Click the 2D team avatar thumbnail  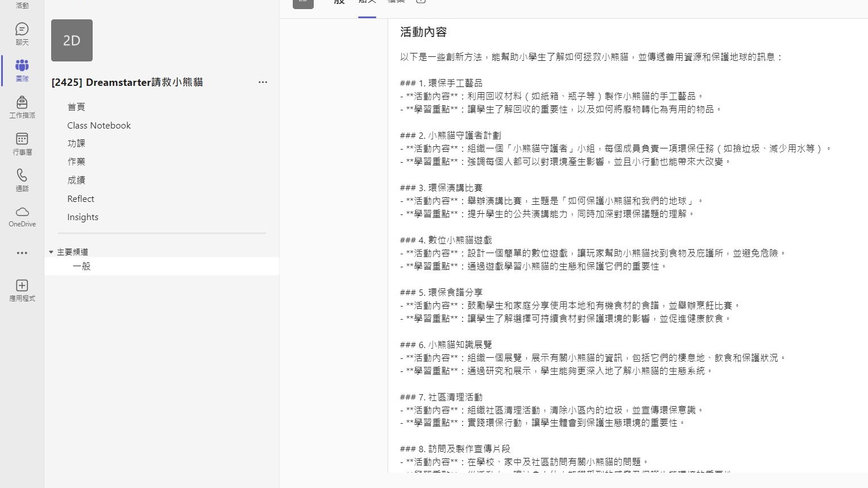coord(72,40)
